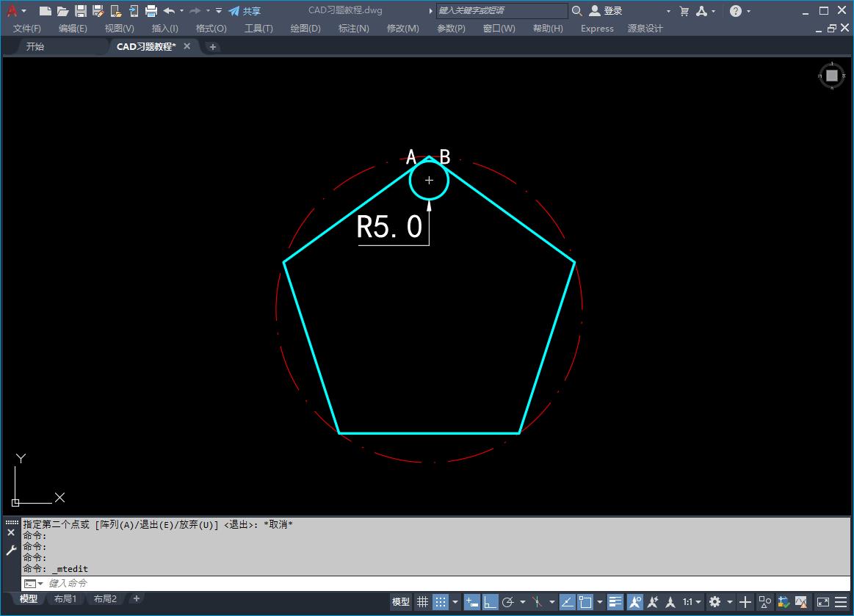854x616 pixels.
Task: Toggle polar tracking
Action: click(508, 602)
